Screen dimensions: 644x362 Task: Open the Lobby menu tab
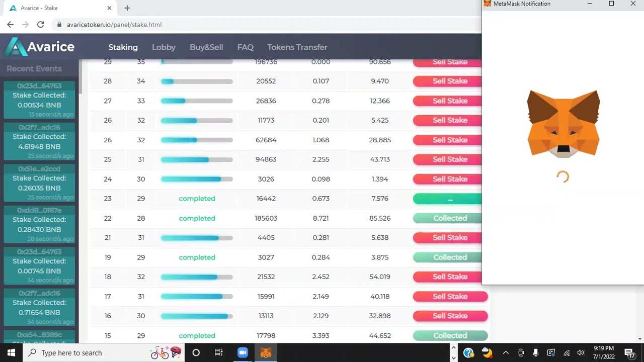tap(164, 47)
